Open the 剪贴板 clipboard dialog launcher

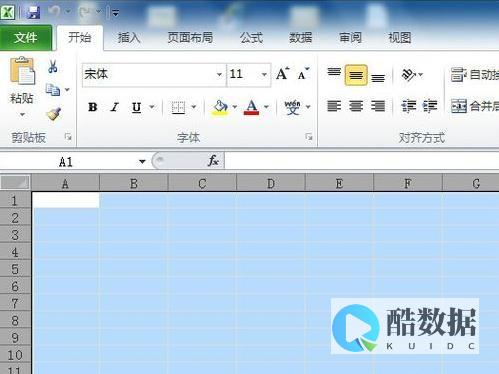tap(68, 137)
